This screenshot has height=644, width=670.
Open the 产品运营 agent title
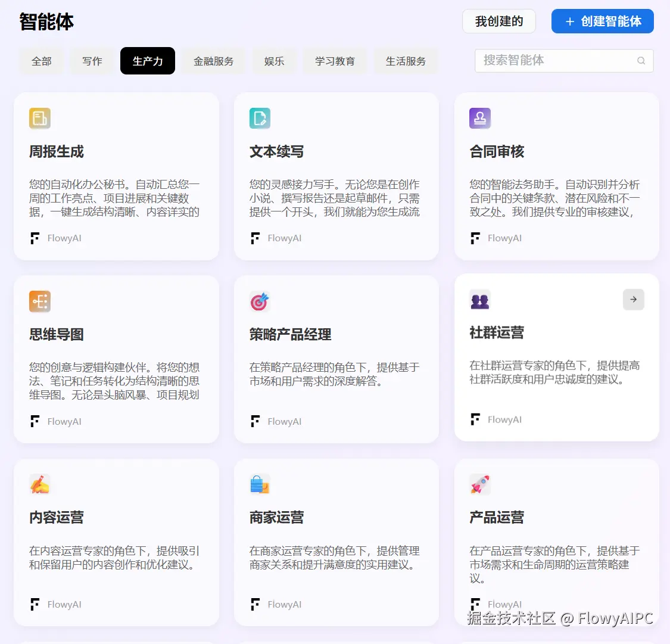pos(497,518)
